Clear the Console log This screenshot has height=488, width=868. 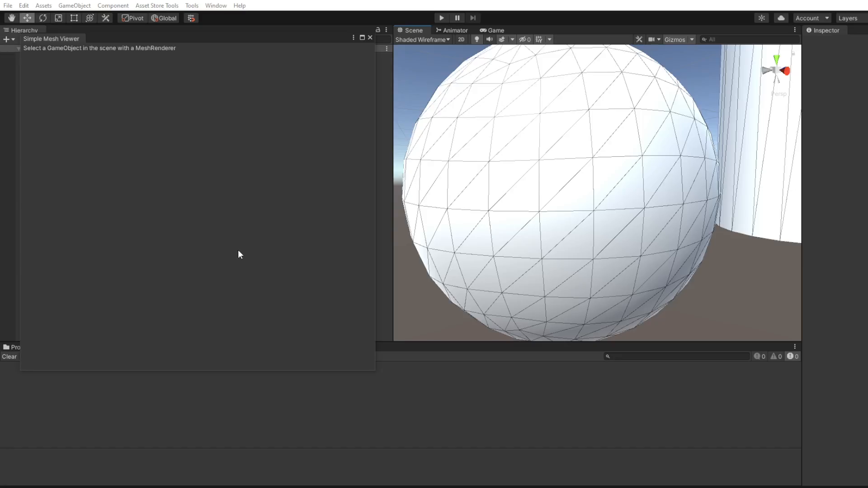click(9, 357)
